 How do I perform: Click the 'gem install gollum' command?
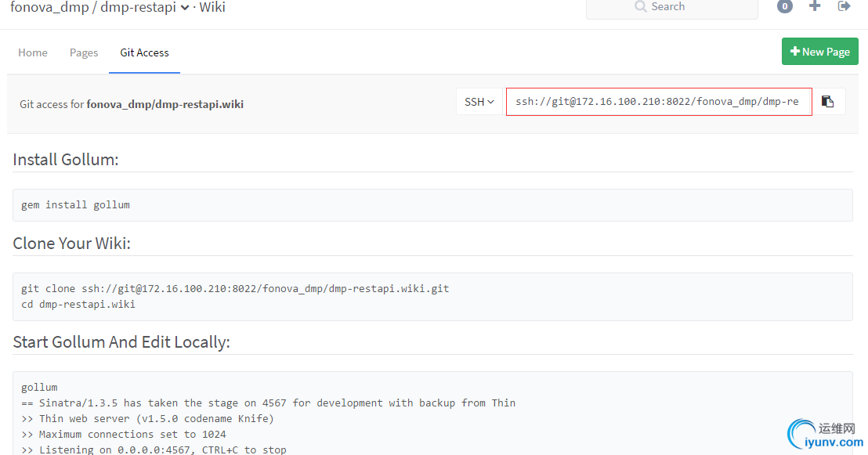pyautogui.click(x=75, y=205)
